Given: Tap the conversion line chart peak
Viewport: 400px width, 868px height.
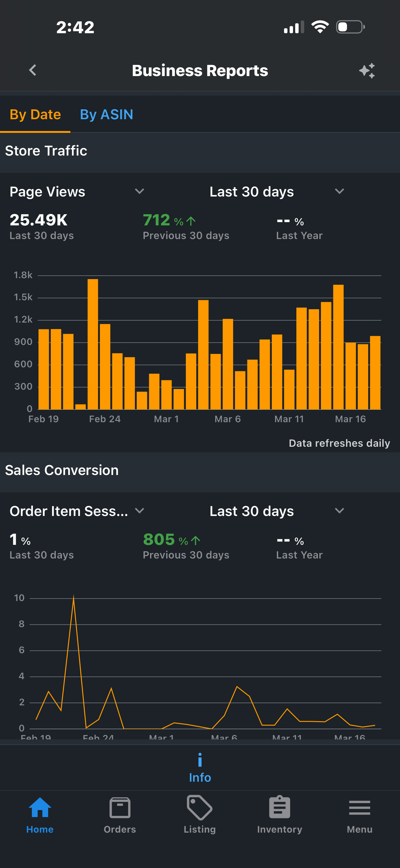Looking at the screenshot, I should pyautogui.click(x=73, y=597).
